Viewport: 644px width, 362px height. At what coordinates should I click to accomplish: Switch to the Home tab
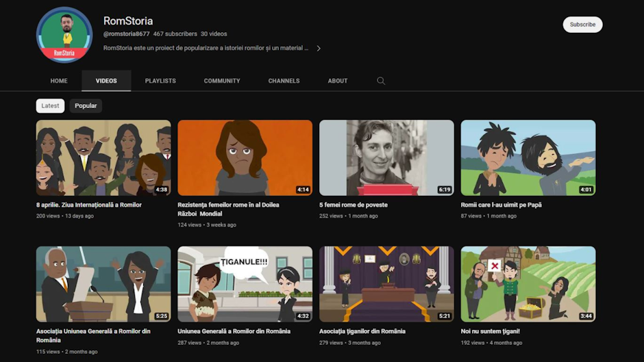click(x=59, y=81)
